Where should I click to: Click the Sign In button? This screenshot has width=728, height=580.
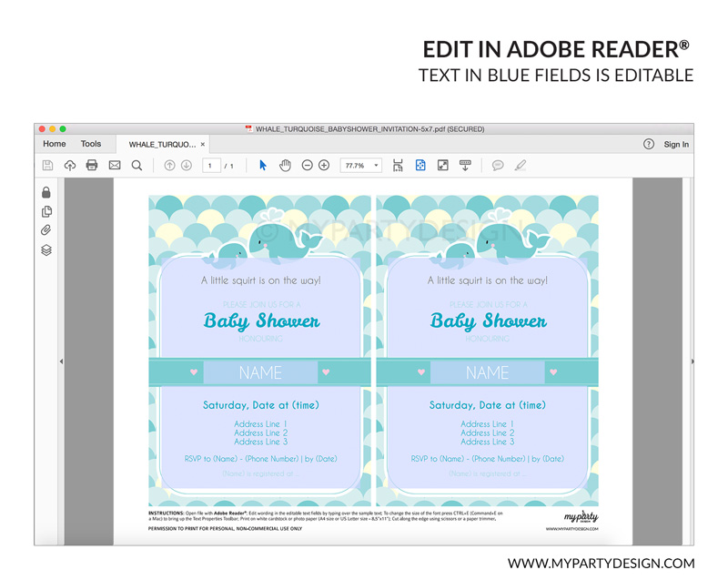click(x=676, y=144)
